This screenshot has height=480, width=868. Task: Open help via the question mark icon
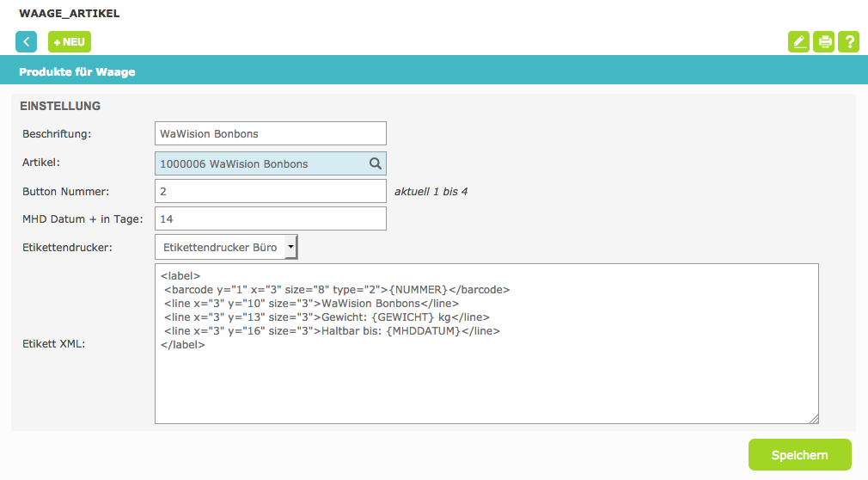(848, 41)
